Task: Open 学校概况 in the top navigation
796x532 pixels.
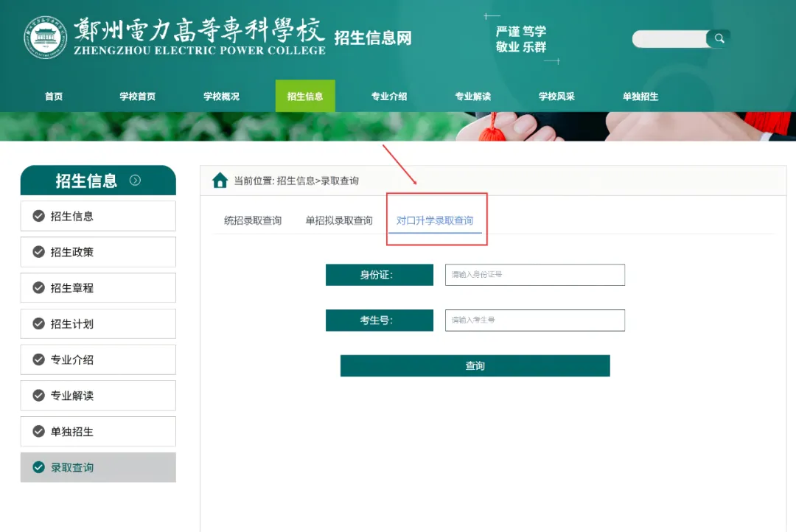Action: pyautogui.click(x=221, y=97)
